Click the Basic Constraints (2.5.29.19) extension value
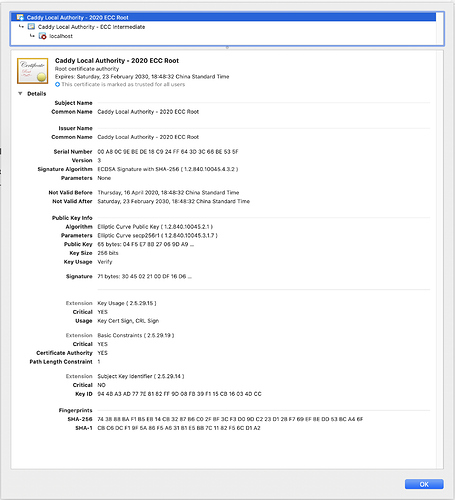 (x=136, y=335)
